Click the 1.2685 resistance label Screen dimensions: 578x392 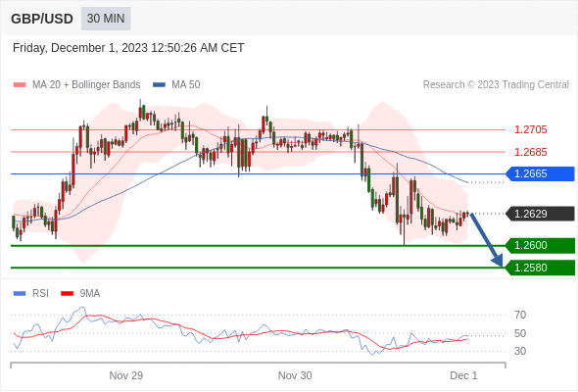pyautogui.click(x=530, y=152)
